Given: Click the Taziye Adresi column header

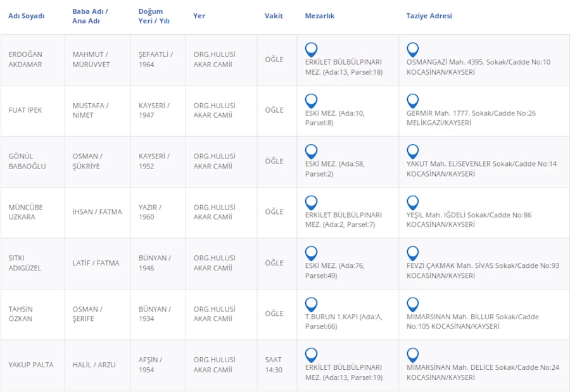Looking at the screenshot, I should point(429,16).
